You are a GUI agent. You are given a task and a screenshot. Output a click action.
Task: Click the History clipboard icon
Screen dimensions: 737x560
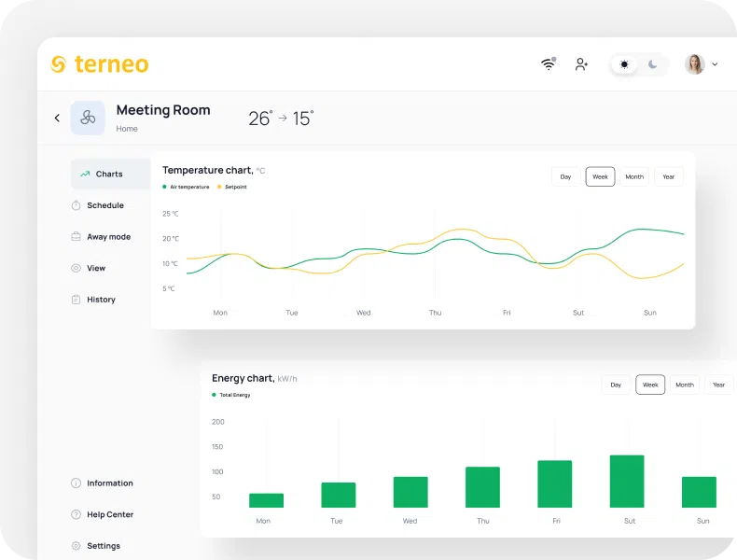pos(76,300)
